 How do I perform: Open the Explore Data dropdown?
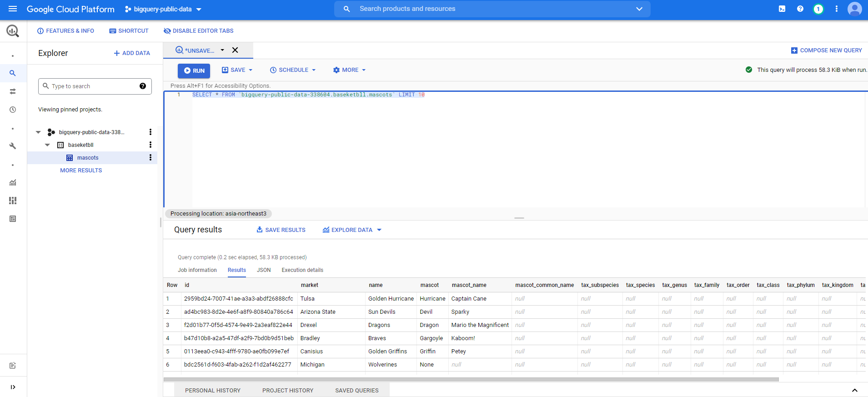tap(352, 230)
